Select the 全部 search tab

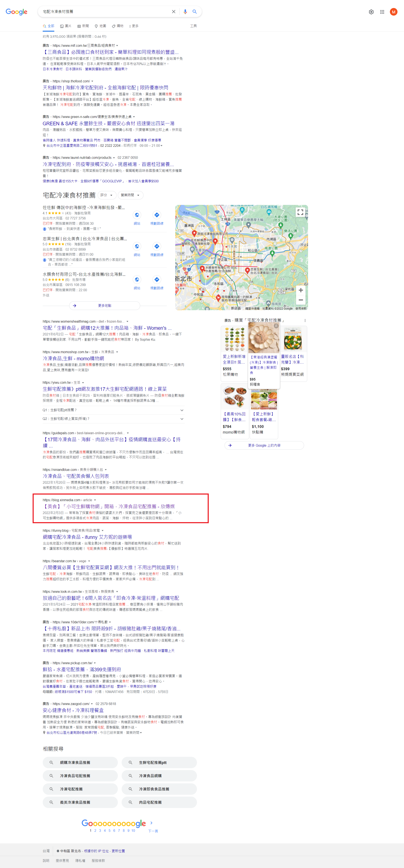[x=48, y=26]
